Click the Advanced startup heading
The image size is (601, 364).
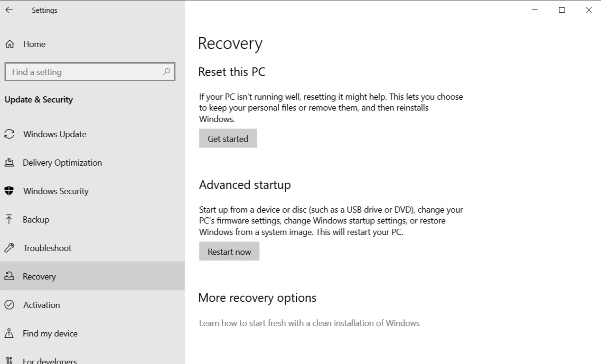coord(245,185)
